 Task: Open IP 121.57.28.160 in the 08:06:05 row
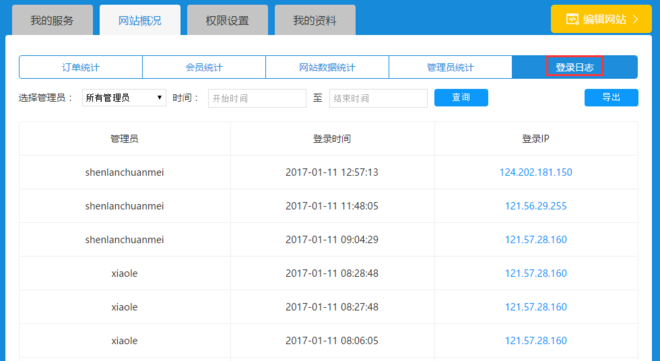pyautogui.click(x=536, y=340)
